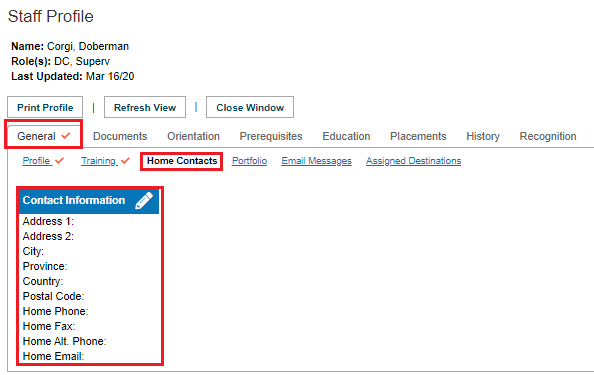View the History tab
The height and width of the screenshot is (375, 594).
point(483,136)
